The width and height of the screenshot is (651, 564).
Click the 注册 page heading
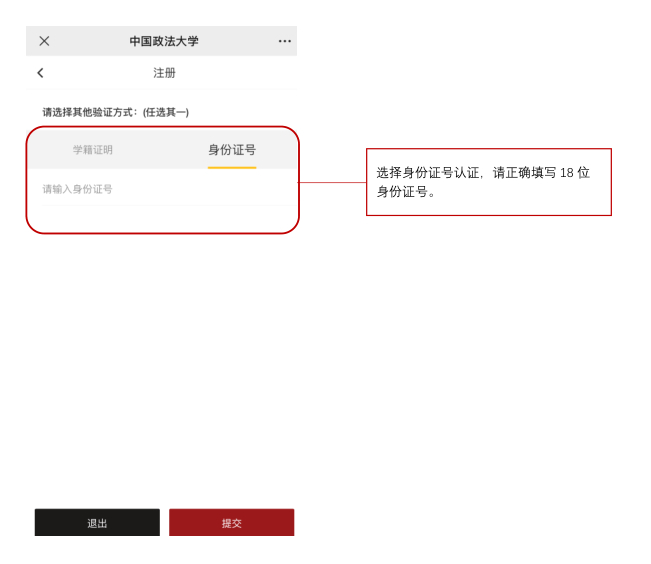[164, 73]
